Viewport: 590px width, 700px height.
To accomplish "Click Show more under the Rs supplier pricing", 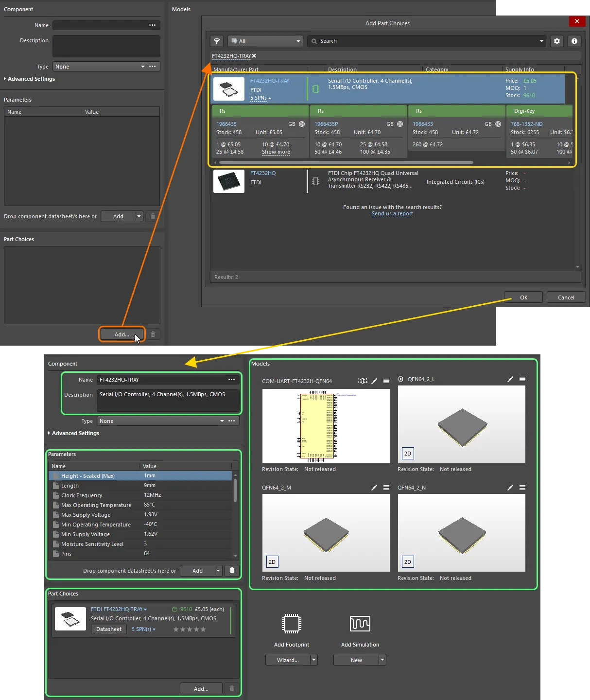I will click(276, 152).
